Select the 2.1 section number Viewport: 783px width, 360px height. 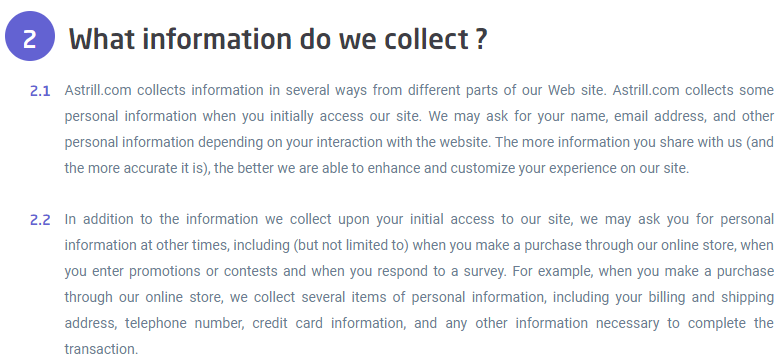tap(40, 91)
